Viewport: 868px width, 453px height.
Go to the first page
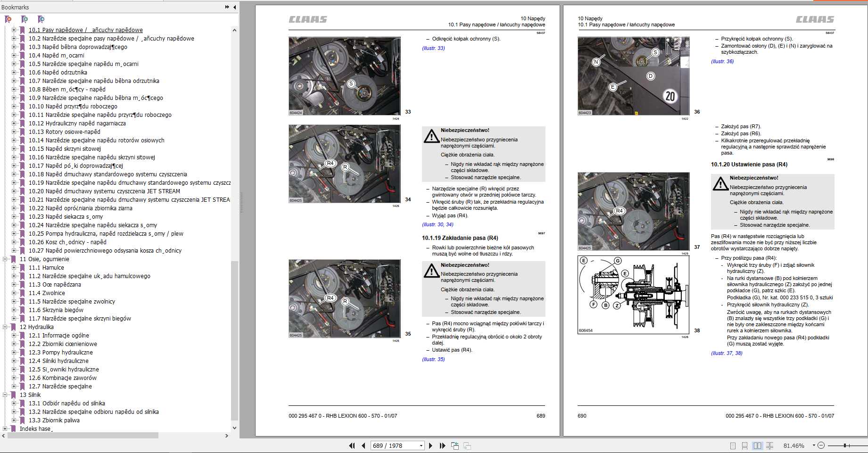pyautogui.click(x=352, y=445)
